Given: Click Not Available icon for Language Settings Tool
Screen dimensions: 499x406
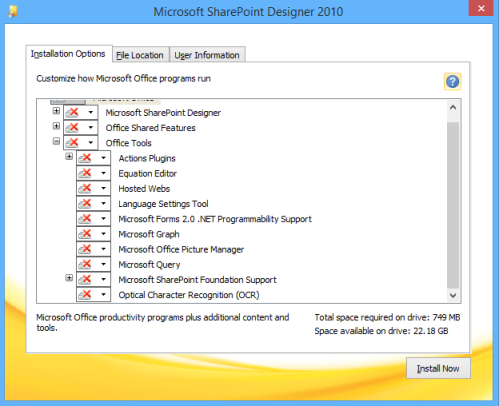Looking at the screenshot, I should (85, 203).
